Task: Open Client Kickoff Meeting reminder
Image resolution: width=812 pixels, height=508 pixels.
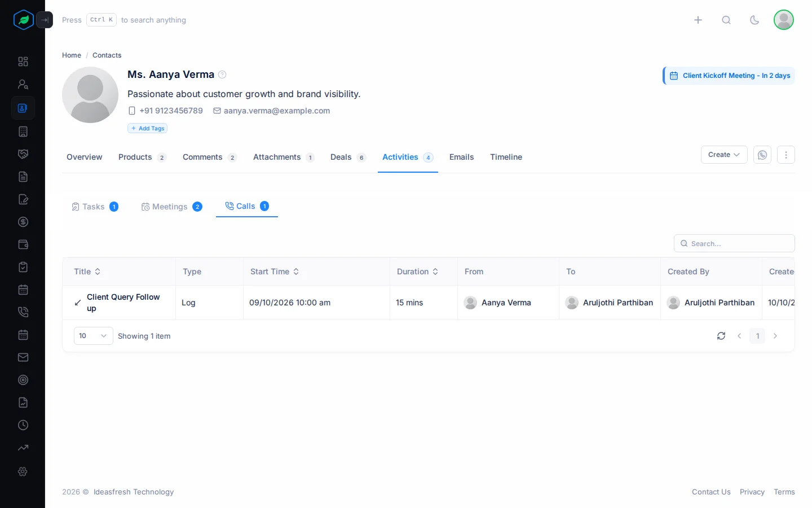Action: [729, 76]
